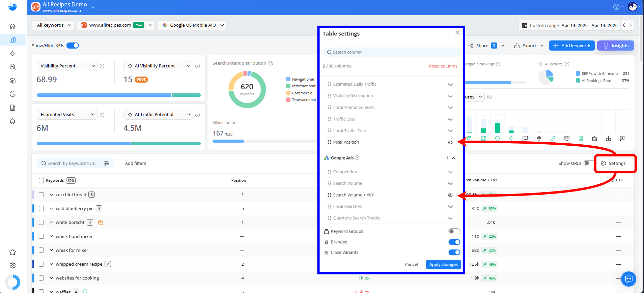Open the www.allrecipes.com domain dropdown
This screenshot has height=293, width=644.
(x=116, y=25)
